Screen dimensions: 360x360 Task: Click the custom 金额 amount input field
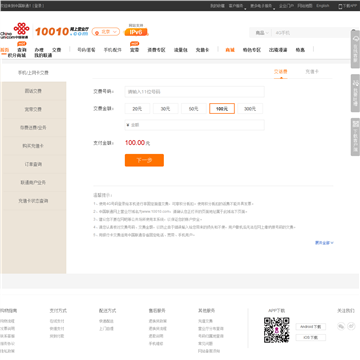tap(195, 125)
